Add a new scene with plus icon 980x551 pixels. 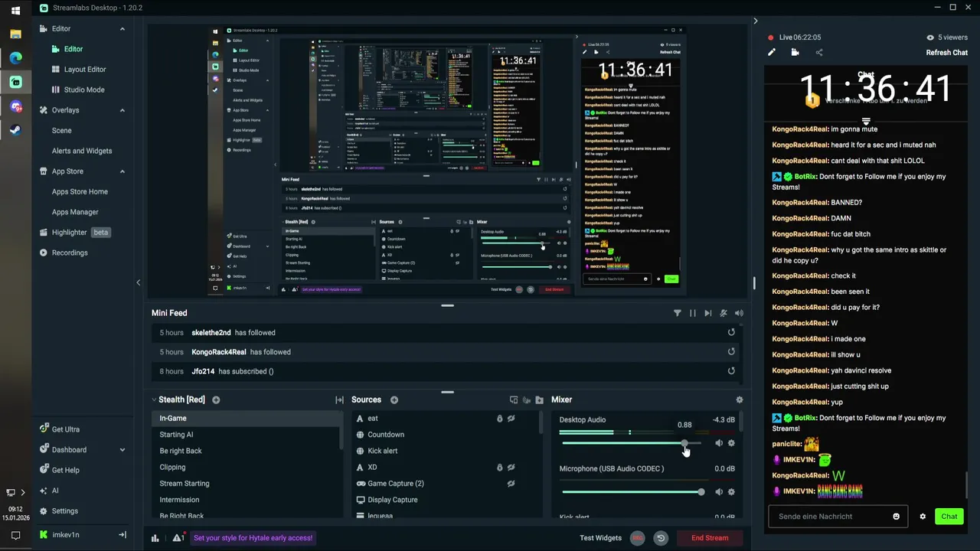pyautogui.click(x=216, y=399)
